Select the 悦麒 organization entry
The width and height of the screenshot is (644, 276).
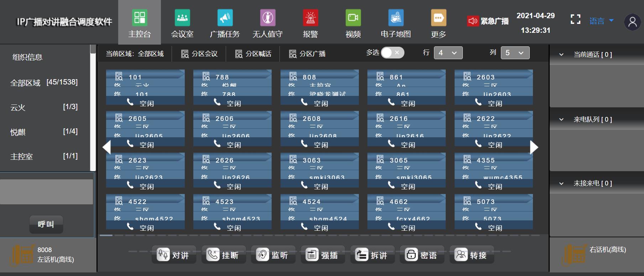pos(44,132)
